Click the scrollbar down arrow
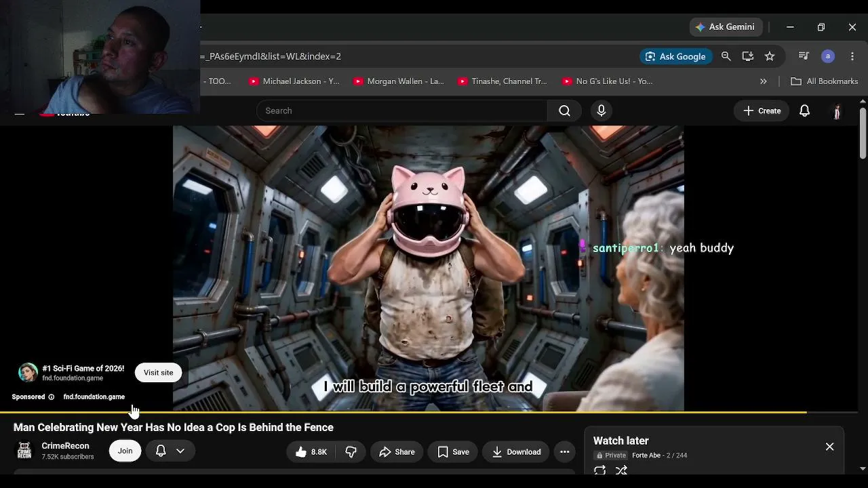This screenshot has width=868, height=488. [863, 468]
